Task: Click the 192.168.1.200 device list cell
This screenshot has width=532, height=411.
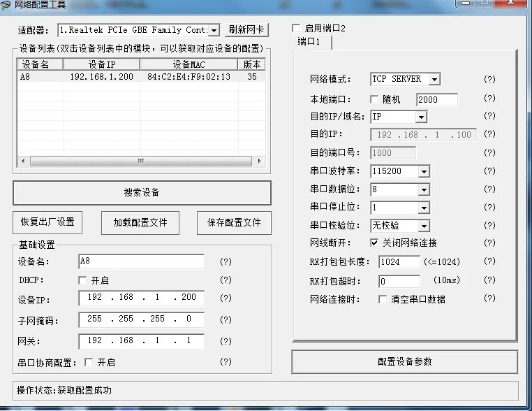Action: point(102,77)
